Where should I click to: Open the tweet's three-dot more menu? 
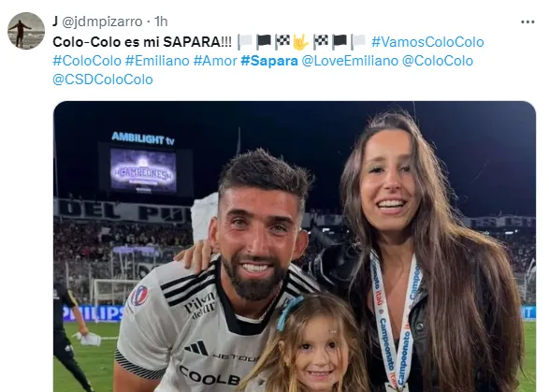[527, 22]
